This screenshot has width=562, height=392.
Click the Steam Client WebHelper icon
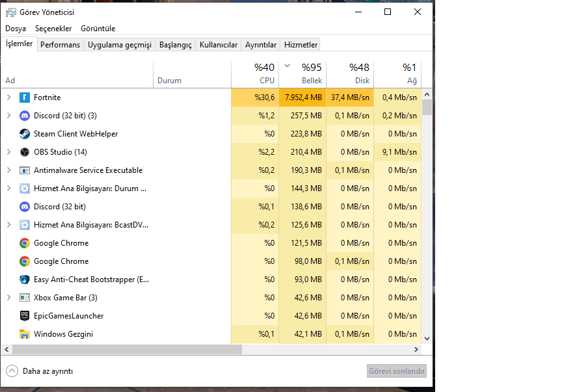coord(24,134)
